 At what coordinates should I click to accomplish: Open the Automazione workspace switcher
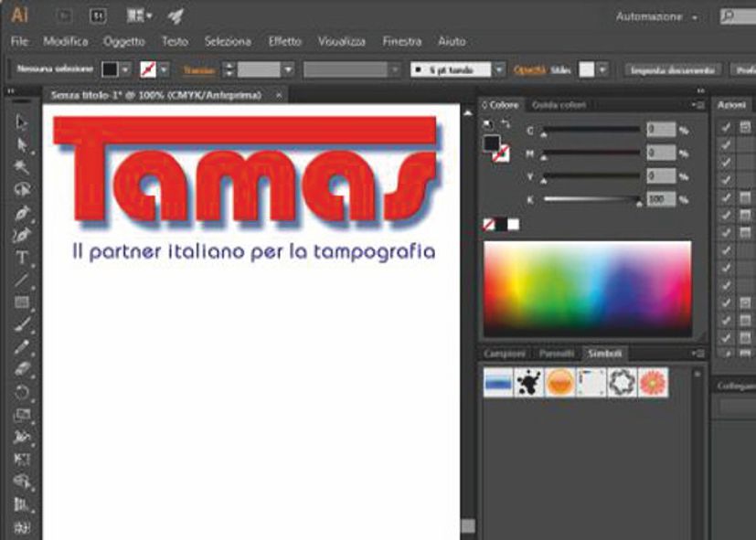(x=656, y=16)
